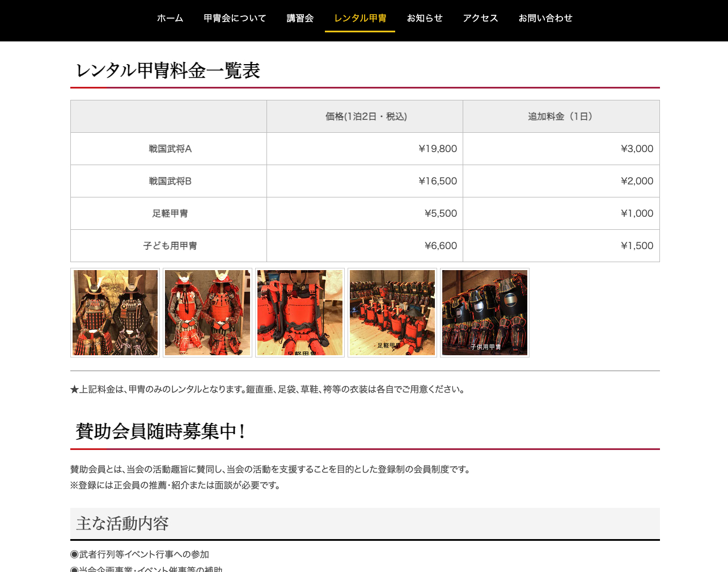Image resolution: width=728 pixels, height=572 pixels.
Task: Click the 武者行列等イベント行事への参加 bullet
Action: pos(139,554)
